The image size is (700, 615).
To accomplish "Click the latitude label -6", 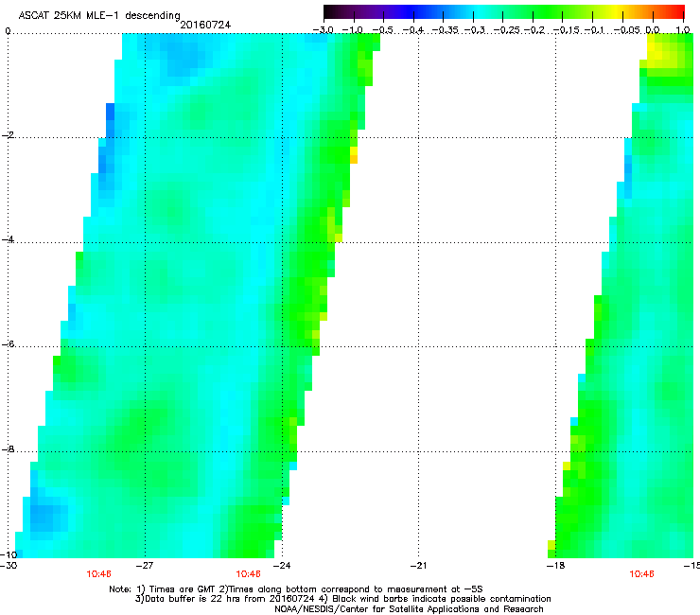I will click(8, 344).
